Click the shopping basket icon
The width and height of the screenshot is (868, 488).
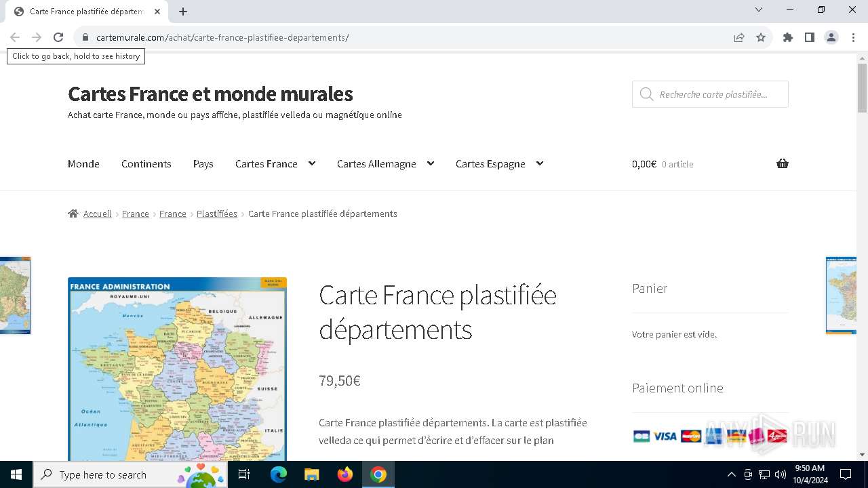pyautogui.click(x=783, y=163)
